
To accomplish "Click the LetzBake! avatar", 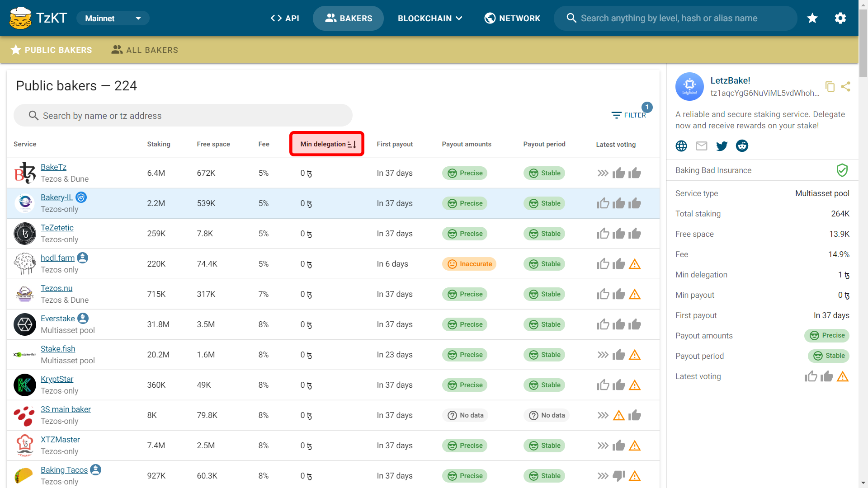I will pyautogui.click(x=689, y=86).
